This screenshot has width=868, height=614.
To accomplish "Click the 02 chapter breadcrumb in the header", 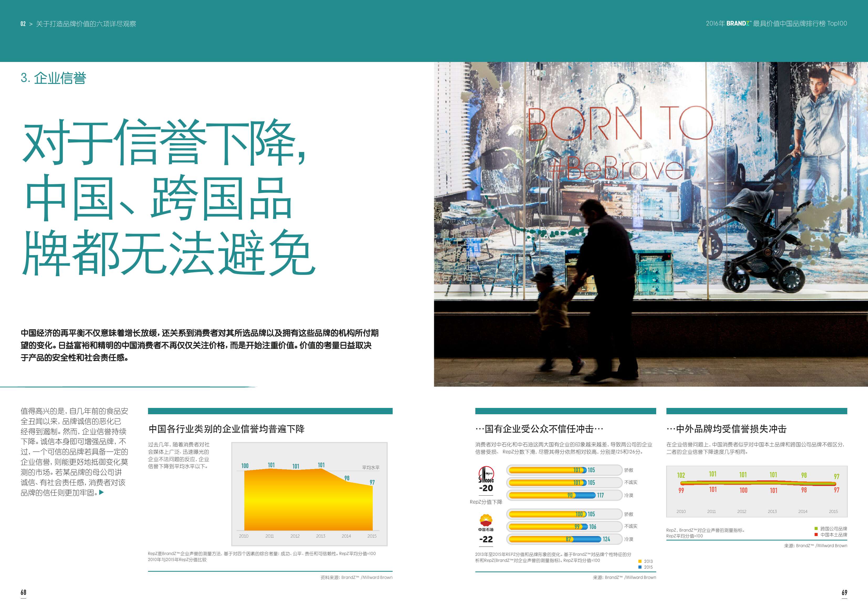I will pos(23,24).
